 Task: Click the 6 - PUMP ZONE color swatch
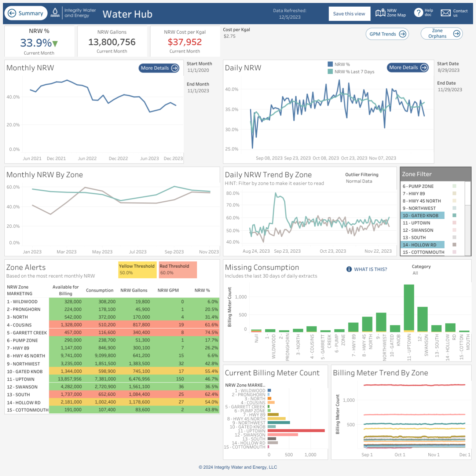[454, 186]
